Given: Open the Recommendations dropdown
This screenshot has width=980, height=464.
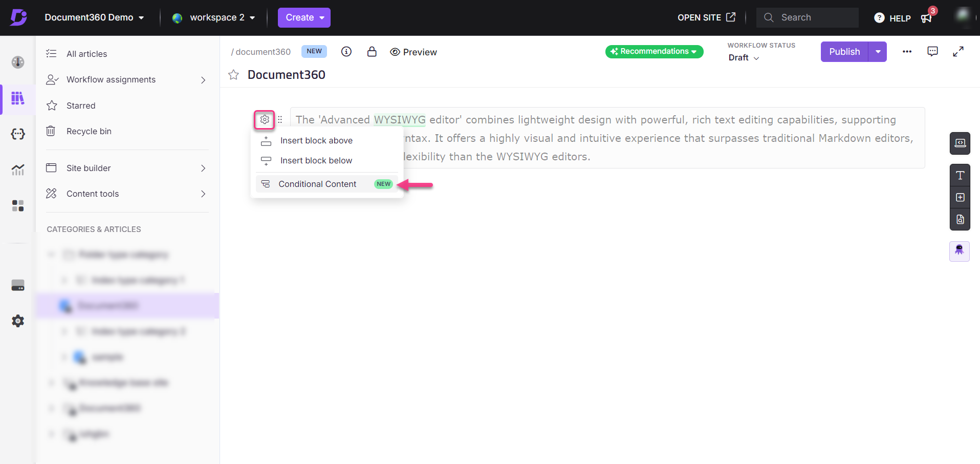Looking at the screenshot, I should pyautogui.click(x=654, y=51).
